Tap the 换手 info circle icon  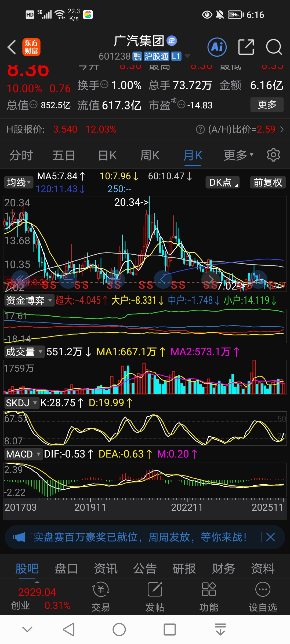(104, 85)
